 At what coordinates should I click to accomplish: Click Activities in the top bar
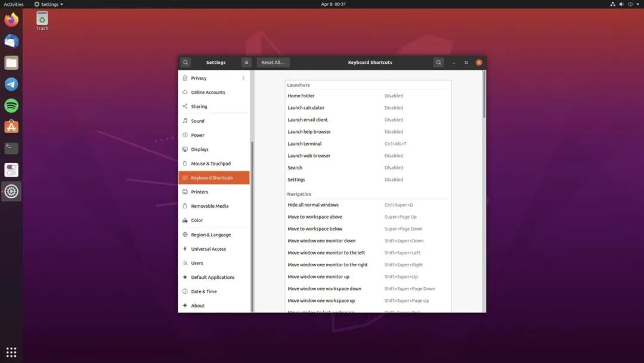[14, 4]
